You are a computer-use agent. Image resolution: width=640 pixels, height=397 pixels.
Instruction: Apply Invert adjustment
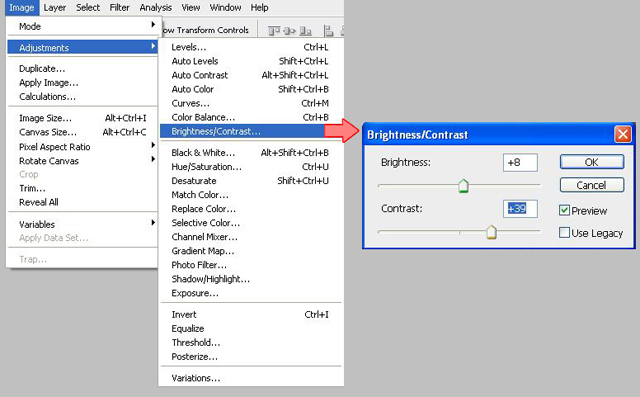(x=251, y=315)
